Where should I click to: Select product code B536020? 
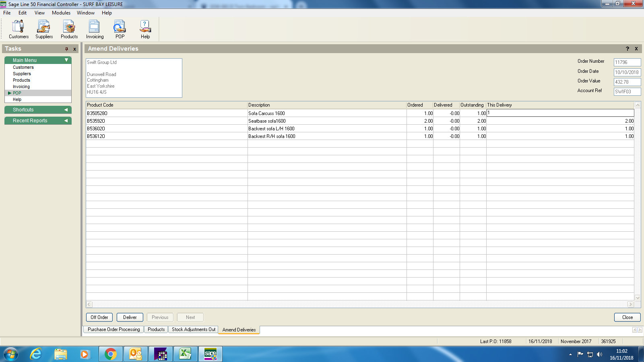coord(96,129)
